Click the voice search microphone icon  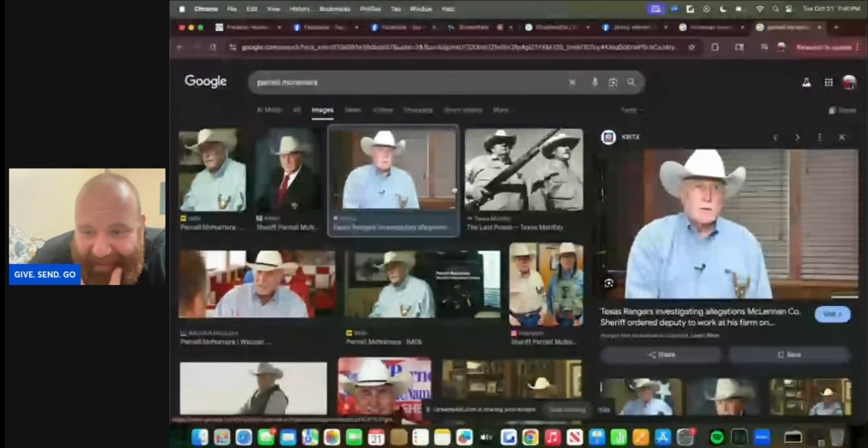(x=594, y=82)
